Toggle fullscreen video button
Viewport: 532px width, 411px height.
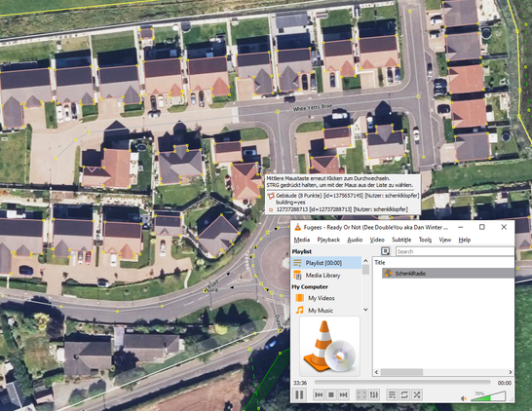coord(361,394)
